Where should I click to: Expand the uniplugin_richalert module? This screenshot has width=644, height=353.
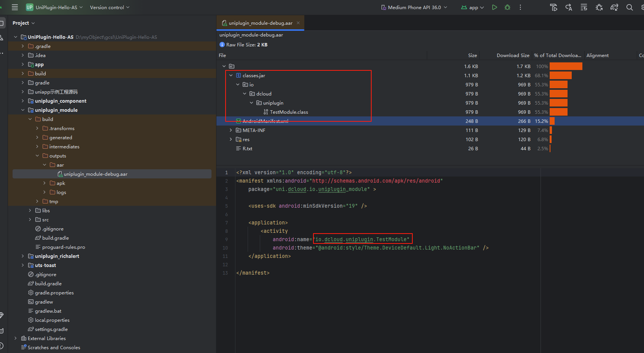tap(23, 256)
